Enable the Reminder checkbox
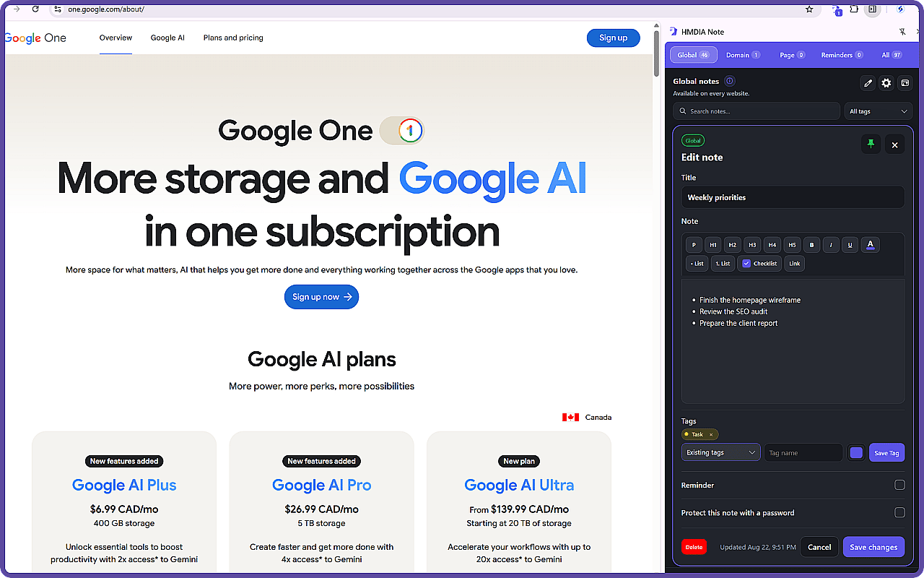Screen dimensions: 924x578 (899, 485)
